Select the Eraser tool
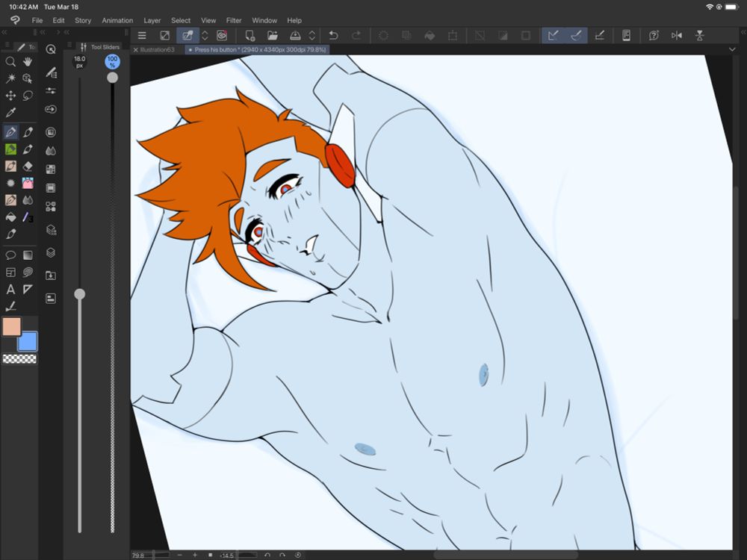This screenshot has height=560, width=747. 28,167
